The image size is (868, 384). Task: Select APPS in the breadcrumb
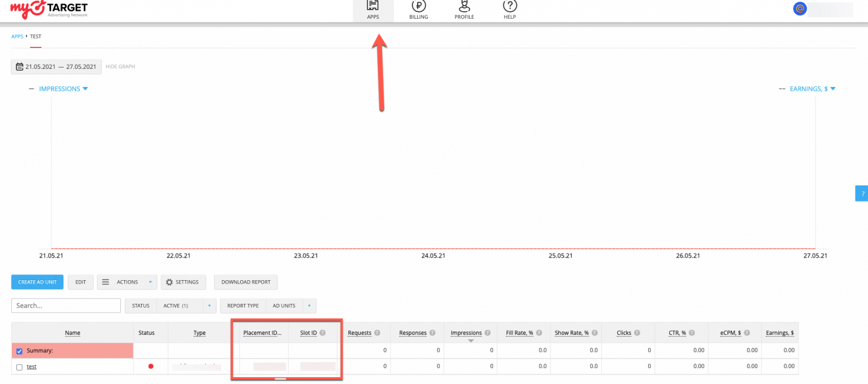coord(17,36)
